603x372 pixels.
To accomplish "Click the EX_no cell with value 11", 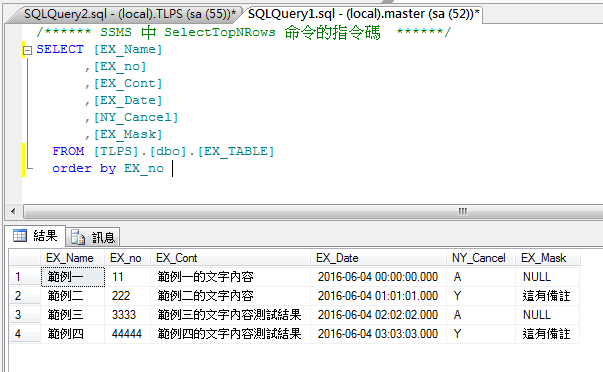I will click(x=127, y=277).
